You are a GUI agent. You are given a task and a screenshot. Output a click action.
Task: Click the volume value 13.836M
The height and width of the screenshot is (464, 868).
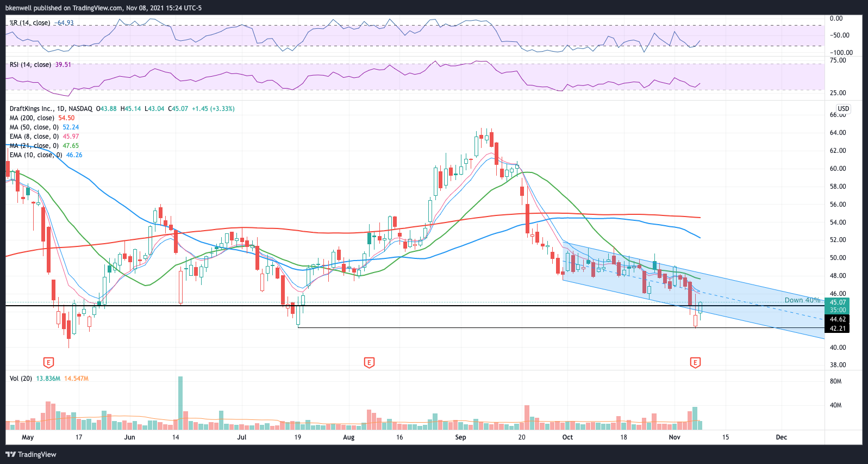tap(48, 379)
